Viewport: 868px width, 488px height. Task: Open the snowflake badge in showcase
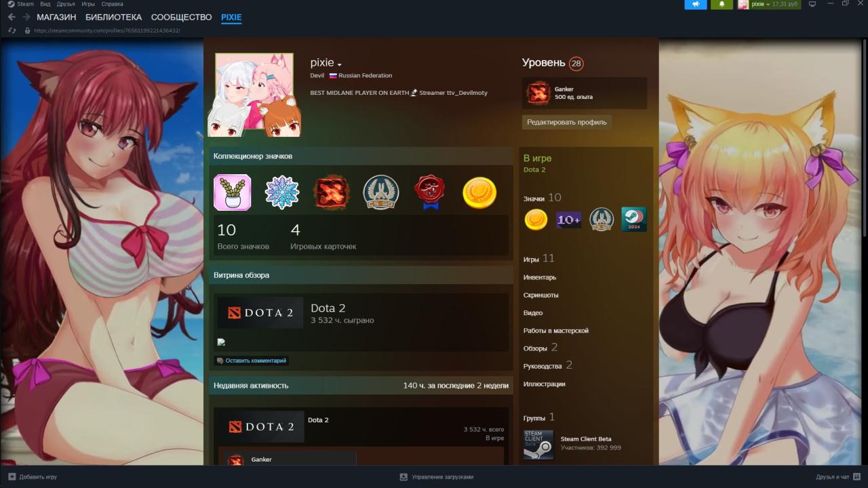282,192
